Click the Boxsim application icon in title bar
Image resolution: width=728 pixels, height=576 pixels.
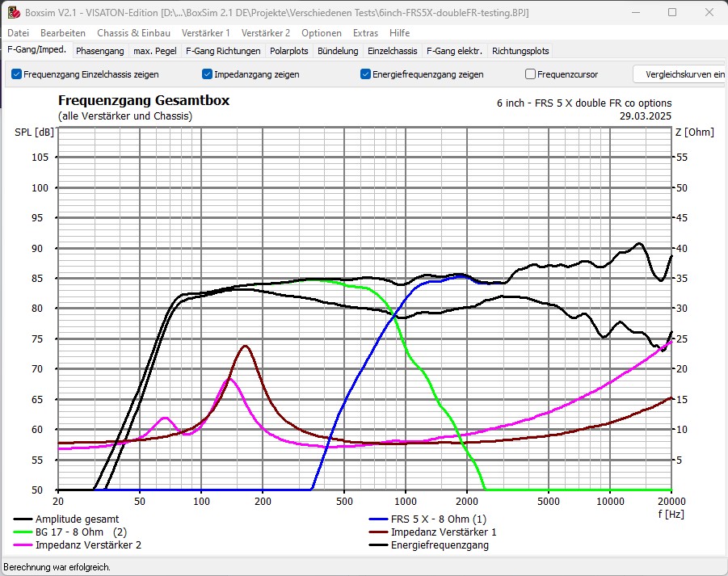tap(14, 13)
